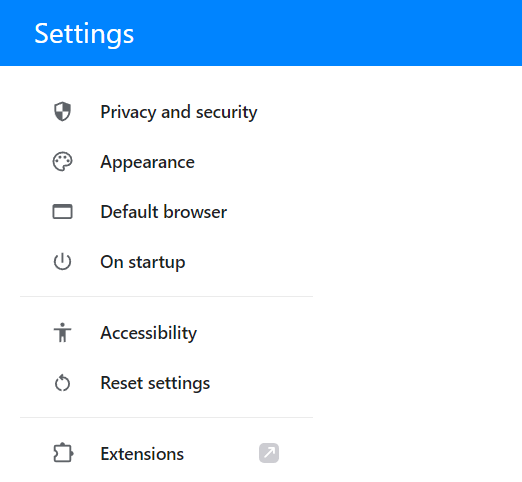Click the palette icon beside Appearance
522x482 pixels.
tap(62, 162)
